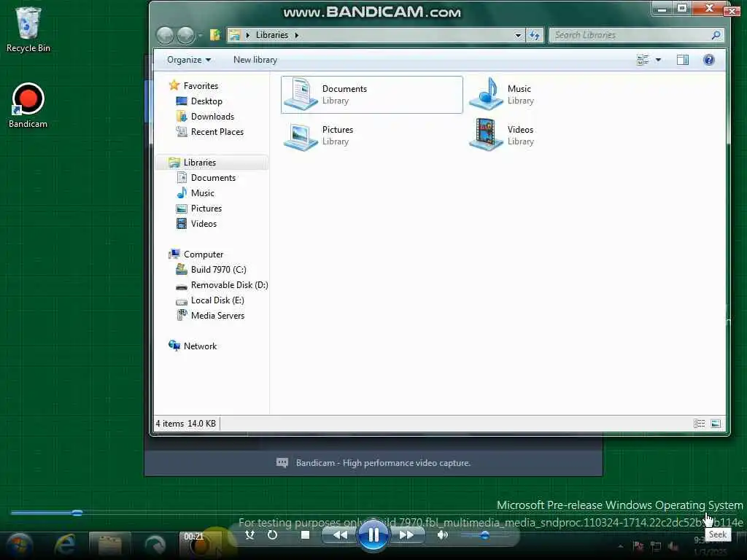This screenshot has width=747, height=560.
Task: Open Local Disk (E:)
Action: (x=209, y=300)
